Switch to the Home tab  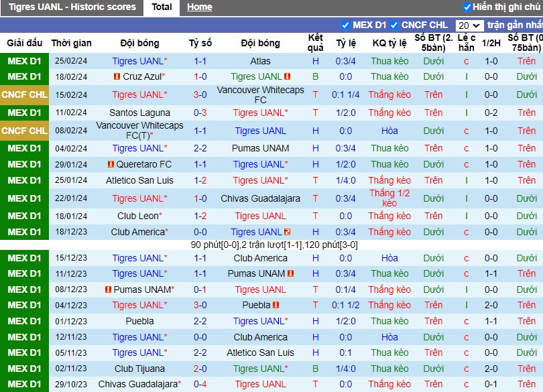[x=200, y=7]
